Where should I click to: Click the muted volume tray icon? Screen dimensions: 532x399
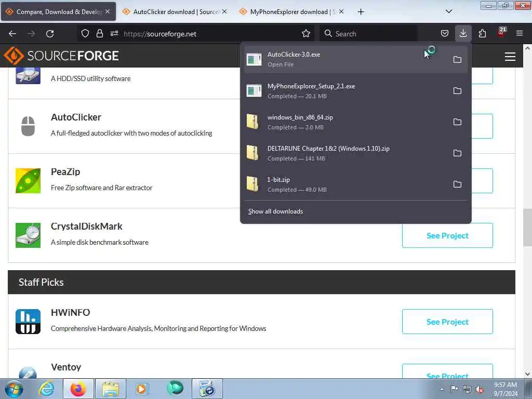(x=480, y=390)
